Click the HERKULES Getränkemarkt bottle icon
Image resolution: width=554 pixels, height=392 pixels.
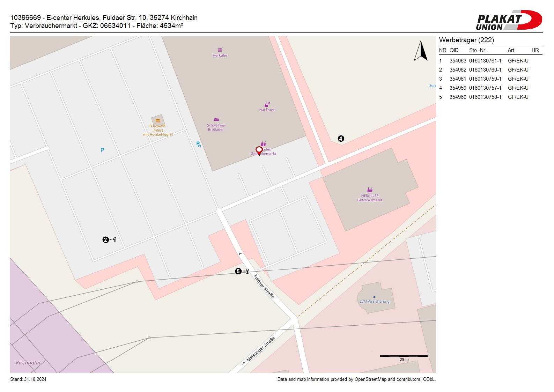pos(370,190)
